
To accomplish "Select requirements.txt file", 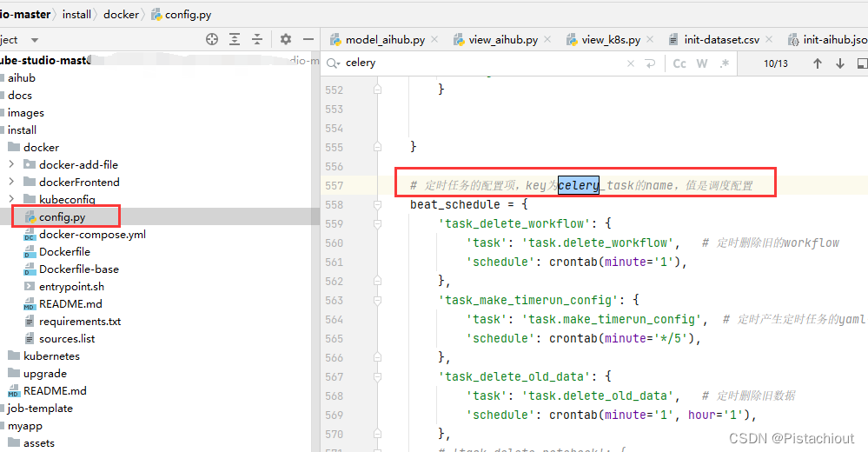I will point(80,322).
